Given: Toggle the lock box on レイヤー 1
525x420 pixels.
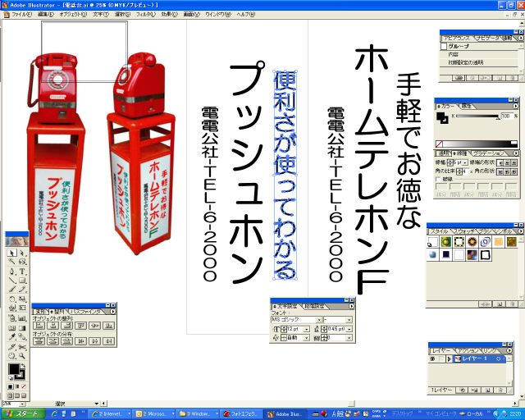Looking at the screenshot, I should 442,359.
